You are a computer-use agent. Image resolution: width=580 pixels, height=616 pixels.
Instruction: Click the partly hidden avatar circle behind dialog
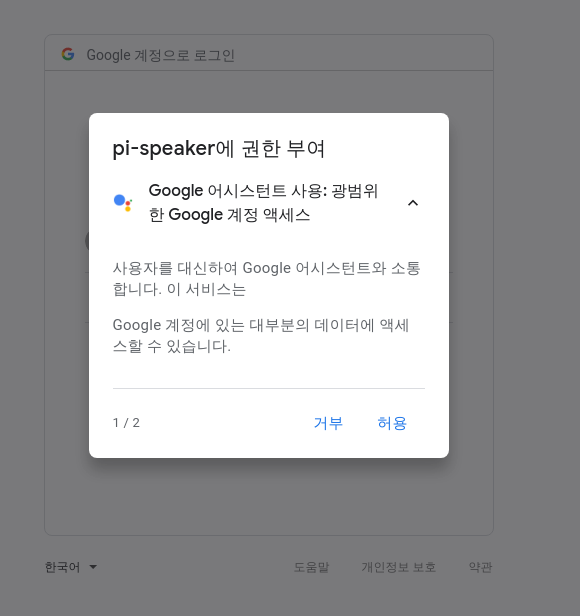tap(87, 240)
